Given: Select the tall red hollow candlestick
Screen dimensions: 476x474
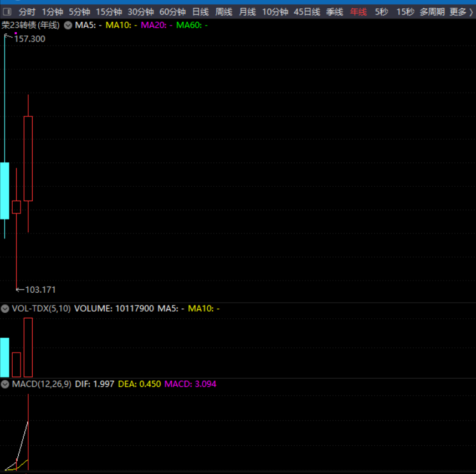Looking at the screenshot, I should click(x=28, y=159).
